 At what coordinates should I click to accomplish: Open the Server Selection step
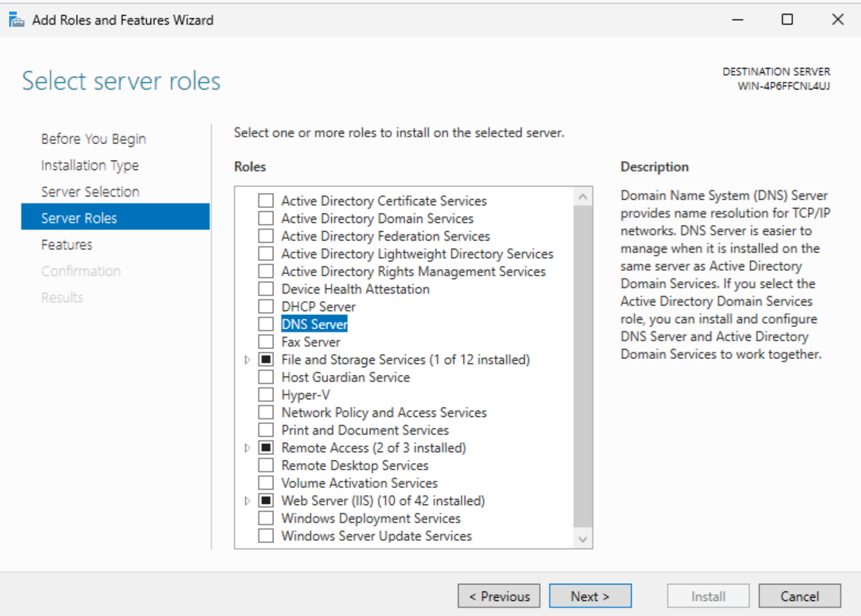click(90, 191)
